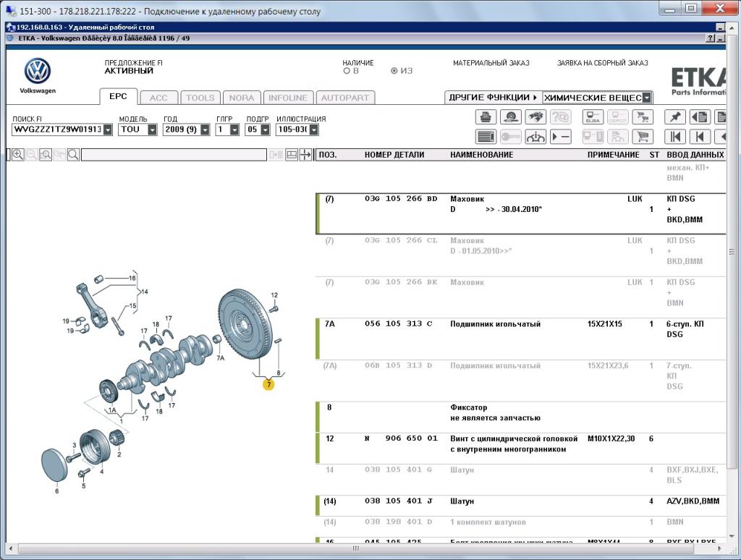Expand the ХИМИЧЕСКИЕ ВЕЩЕСТВА dropdown

647,98
